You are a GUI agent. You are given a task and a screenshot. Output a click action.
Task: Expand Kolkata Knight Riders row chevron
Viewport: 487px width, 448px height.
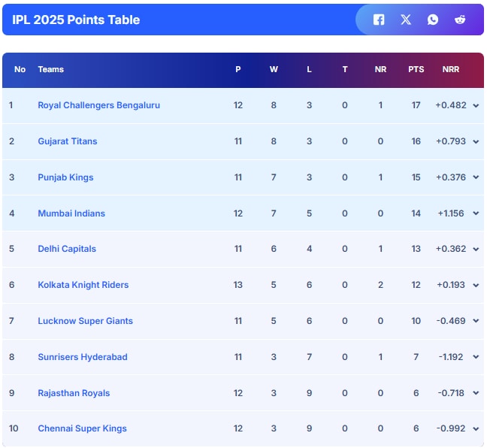coord(476,285)
